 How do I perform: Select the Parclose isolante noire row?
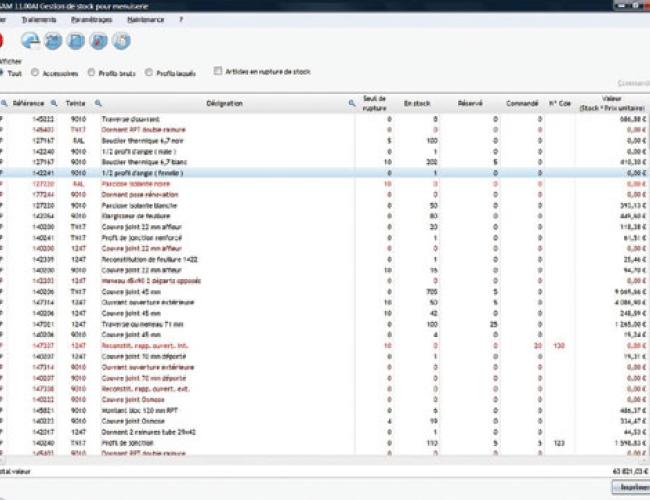point(323,184)
